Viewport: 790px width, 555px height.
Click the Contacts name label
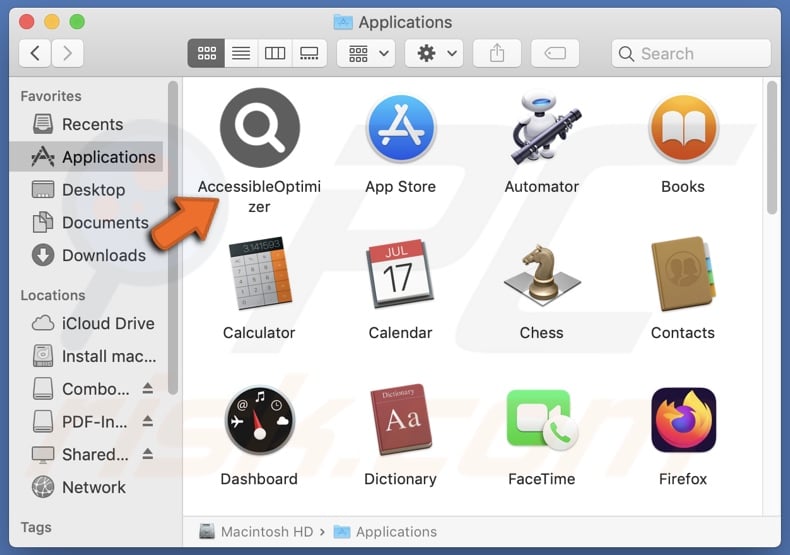[x=683, y=332]
